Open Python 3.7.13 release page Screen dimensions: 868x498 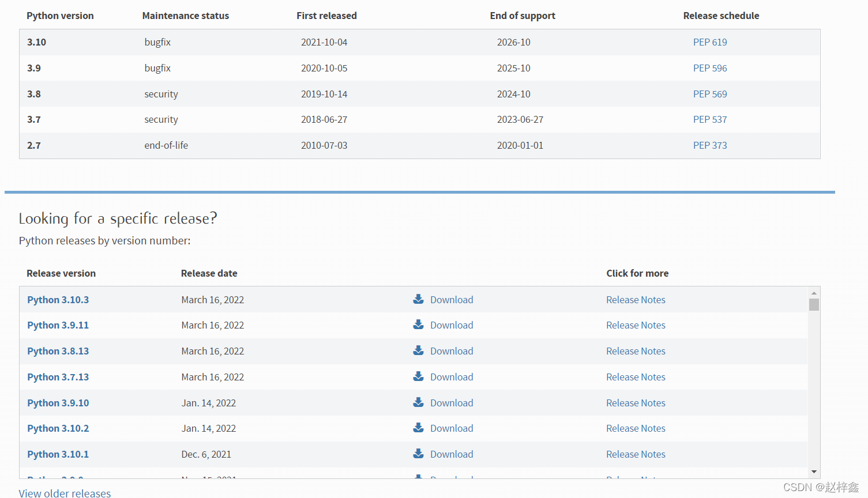coord(58,377)
